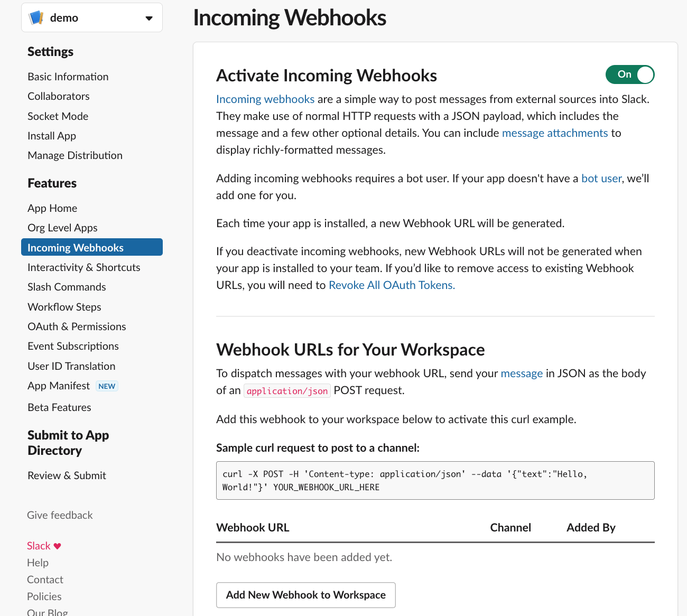This screenshot has height=616, width=687.
Task: Open the message attachments link
Action: tap(555, 133)
